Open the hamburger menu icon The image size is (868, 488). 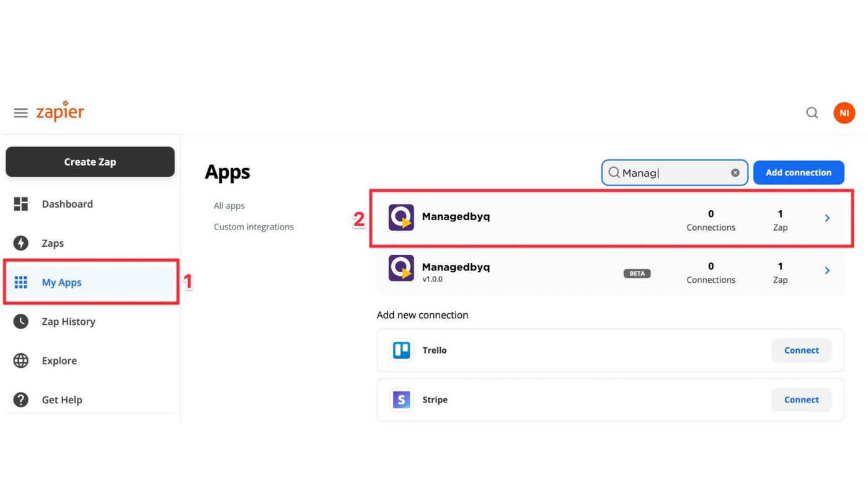20,113
